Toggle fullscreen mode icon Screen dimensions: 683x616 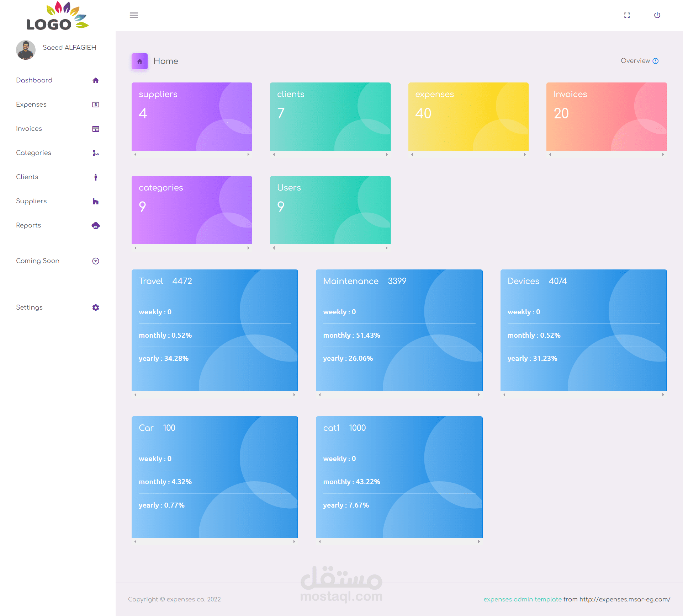coord(627,15)
